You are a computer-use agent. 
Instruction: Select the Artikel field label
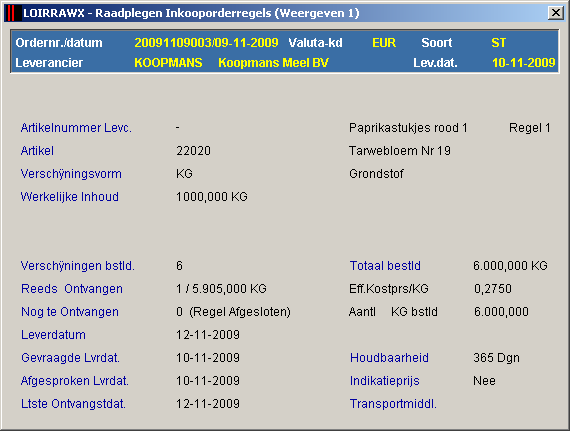pos(37,151)
